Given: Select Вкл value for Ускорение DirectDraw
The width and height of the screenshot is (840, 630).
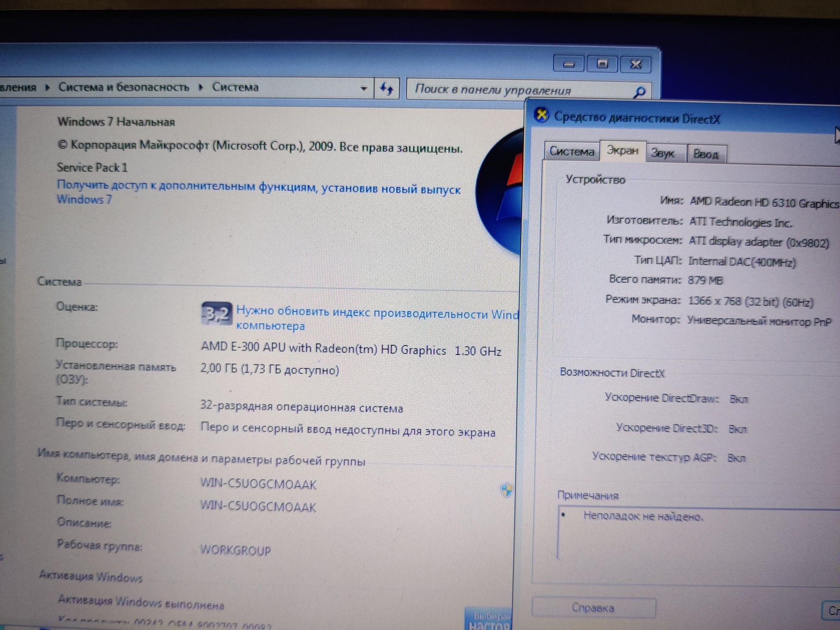Looking at the screenshot, I should (x=739, y=399).
